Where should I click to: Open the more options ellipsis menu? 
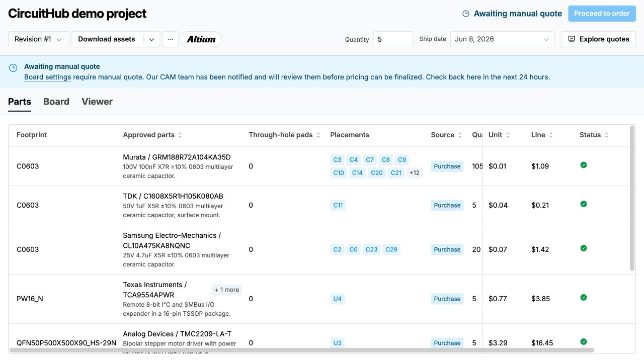tap(170, 39)
